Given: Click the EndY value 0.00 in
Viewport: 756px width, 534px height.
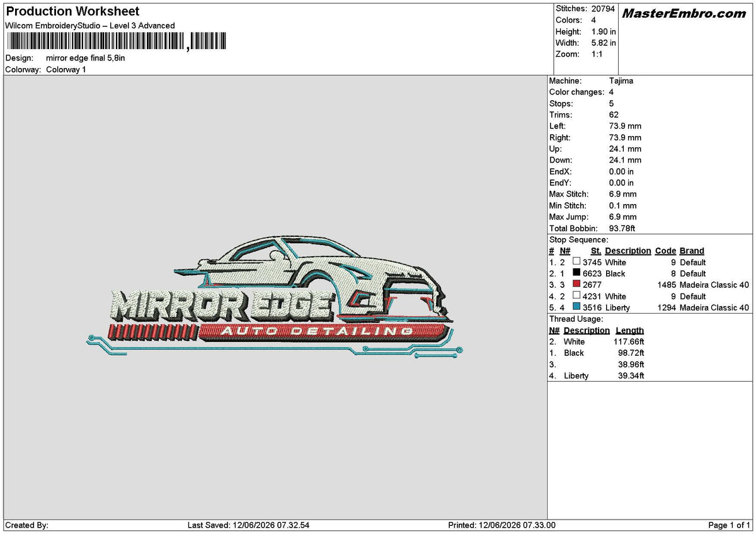Looking at the screenshot, I should pyautogui.click(x=622, y=183).
